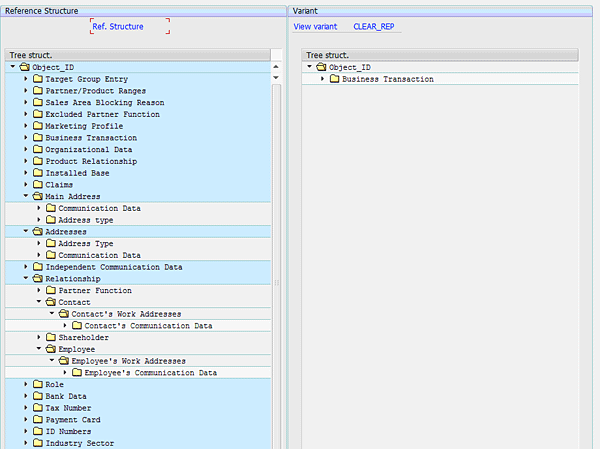Click the Product Relationship folder icon
The width and height of the screenshot is (600, 449).
(38, 161)
